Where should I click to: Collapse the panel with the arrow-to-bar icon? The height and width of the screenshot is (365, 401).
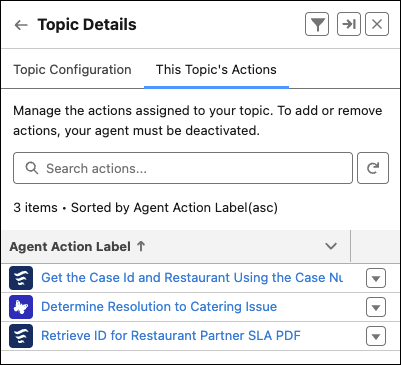point(349,24)
